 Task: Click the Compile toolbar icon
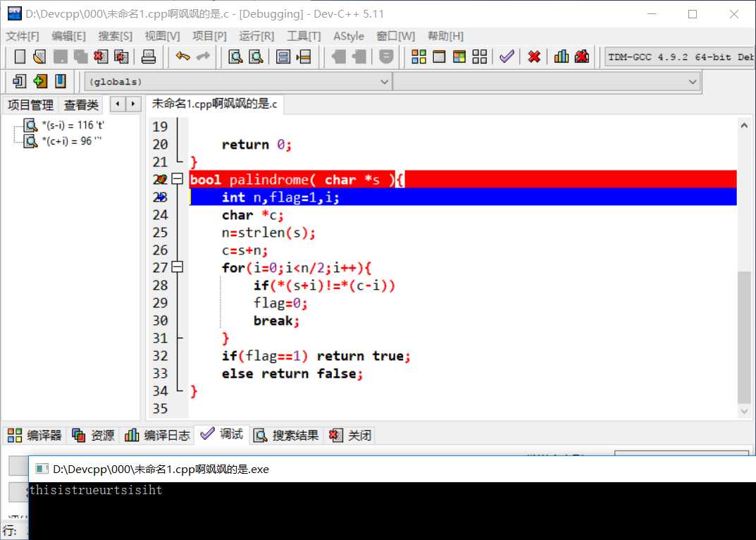419,57
